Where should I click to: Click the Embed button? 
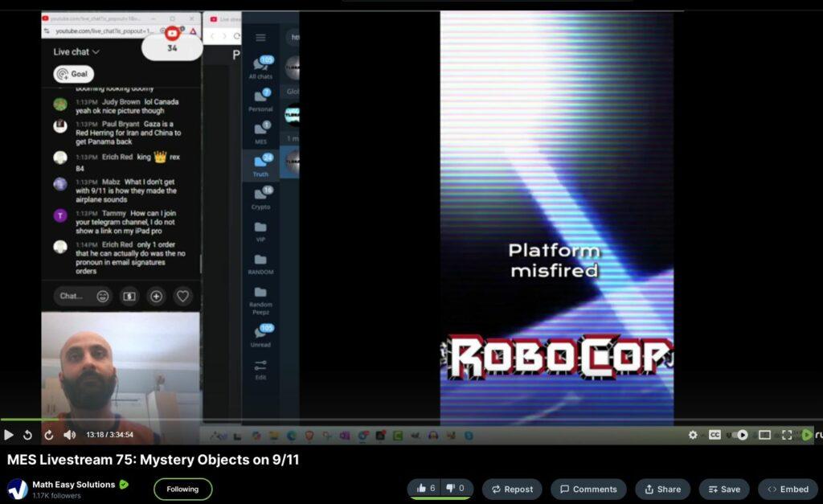point(788,489)
